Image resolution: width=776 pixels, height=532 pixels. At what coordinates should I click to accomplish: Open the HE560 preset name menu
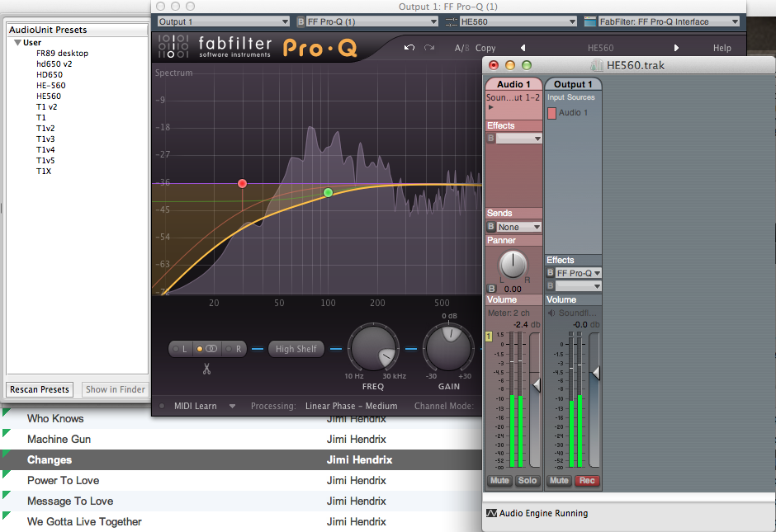pos(600,48)
